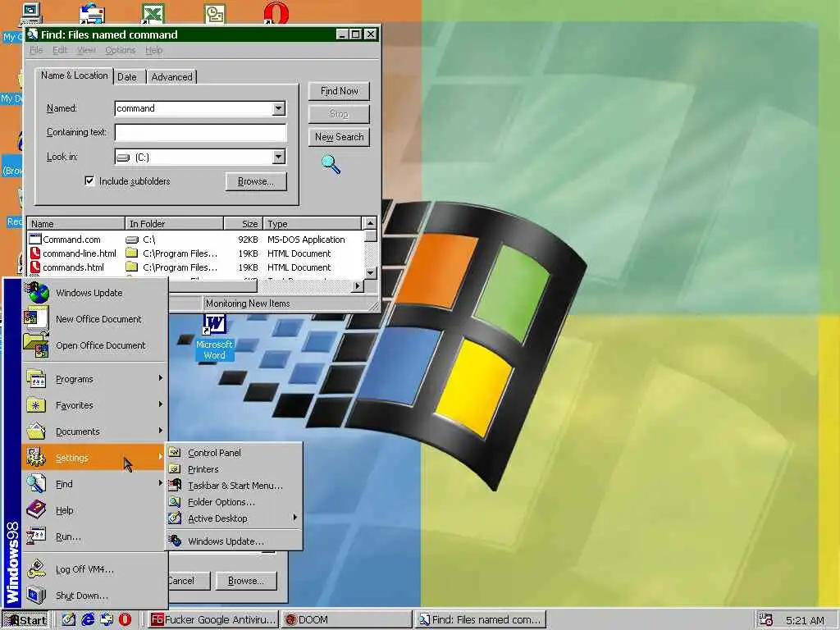Open the Find submenu in Start menu

(x=94, y=484)
